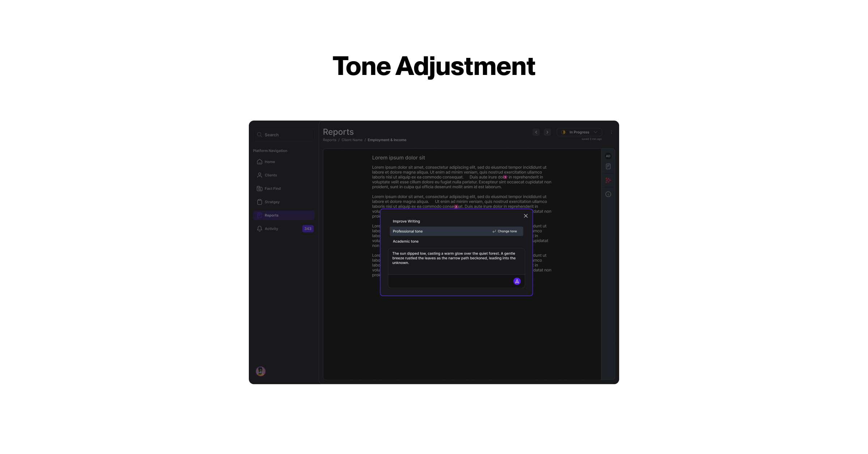Click the Client Name breadcrumb link
Image resolution: width=868 pixels, height=454 pixels.
pyautogui.click(x=352, y=140)
